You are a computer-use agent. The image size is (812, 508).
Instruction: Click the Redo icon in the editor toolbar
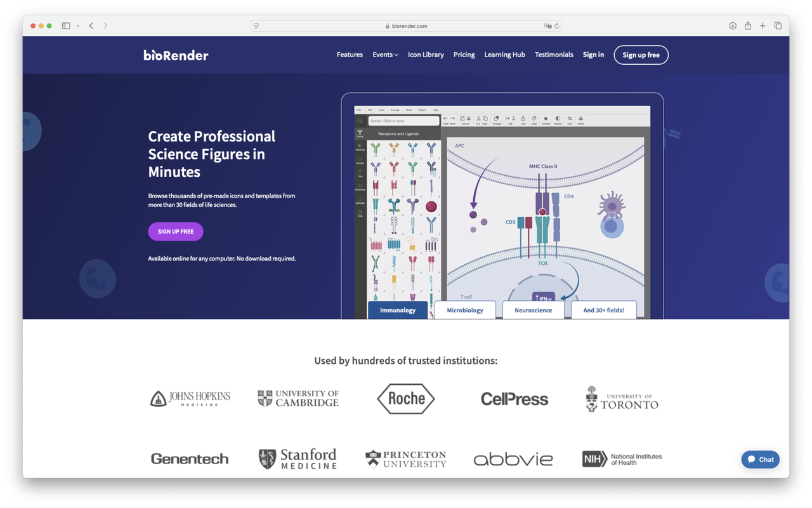pos(452,120)
